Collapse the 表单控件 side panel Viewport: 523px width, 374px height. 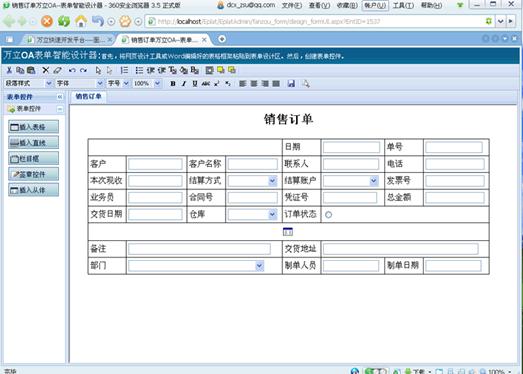[60, 97]
